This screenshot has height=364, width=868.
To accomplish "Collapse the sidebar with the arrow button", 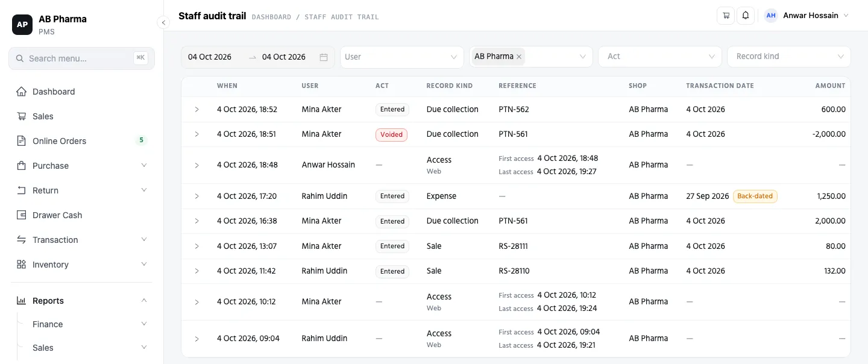I will pos(163,22).
